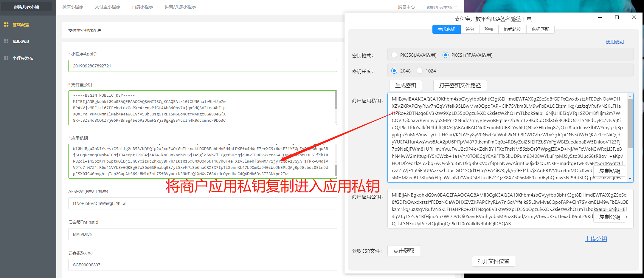Copy public key with 复制公钥

tap(610, 217)
